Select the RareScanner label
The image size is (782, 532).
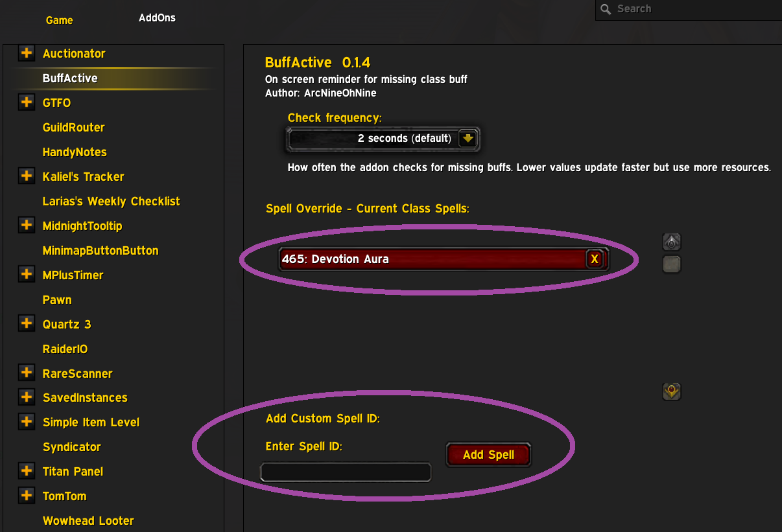[x=77, y=373]
